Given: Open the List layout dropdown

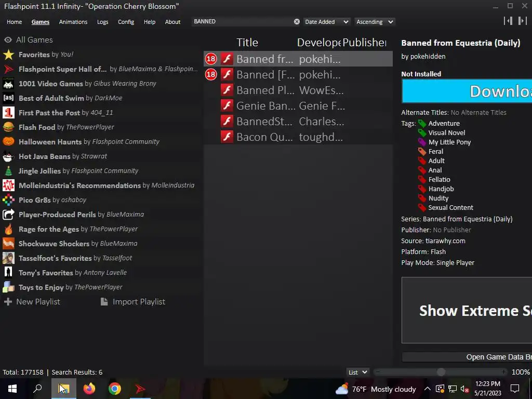Looking at the screenshot, I should [x=357, y=372].
